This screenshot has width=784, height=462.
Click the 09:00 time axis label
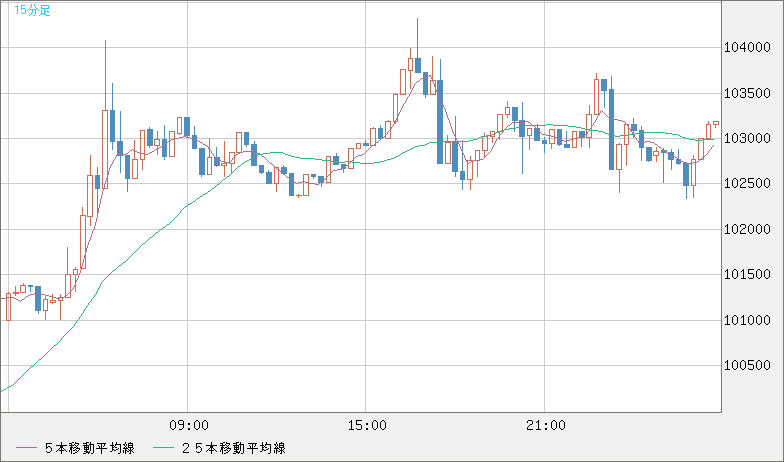(x=188, y=426)
